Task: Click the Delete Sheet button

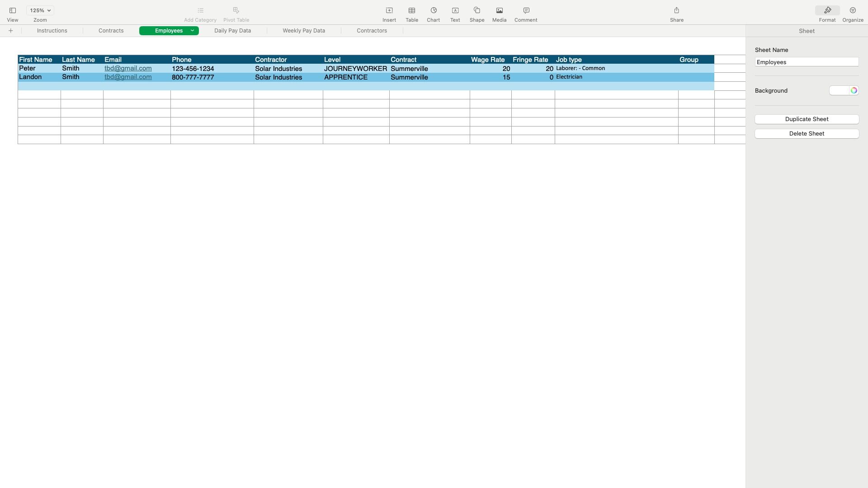Action: click(x=807, y=134)
